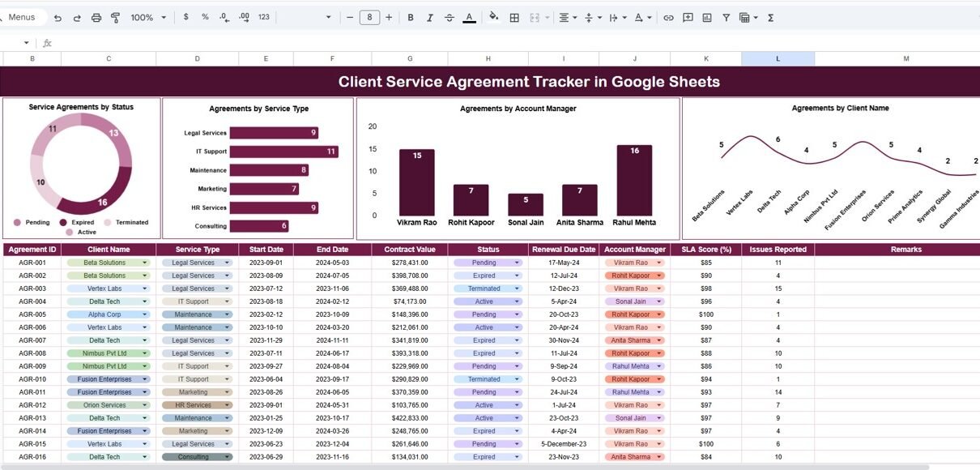Select the Paint format tool
The height and width of the screenshot is (470, 980).
pos(115,17)
